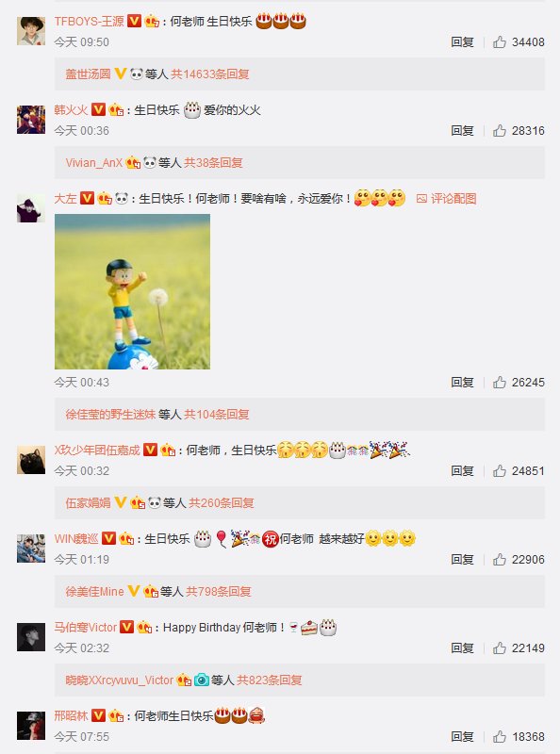Click thumbs-up on 马伯骞Victor's comment
The image size is (560, 754).
click(x=500, y=648)
